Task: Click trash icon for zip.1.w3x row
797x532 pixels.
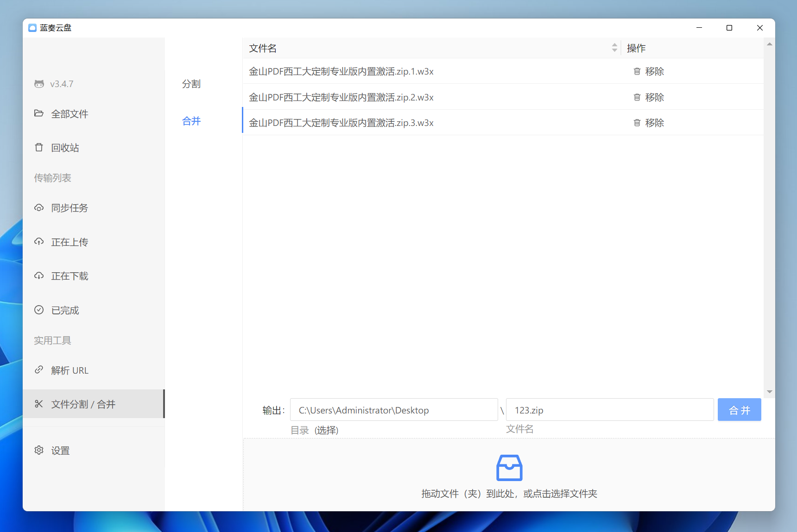Action: click(637, 71)
